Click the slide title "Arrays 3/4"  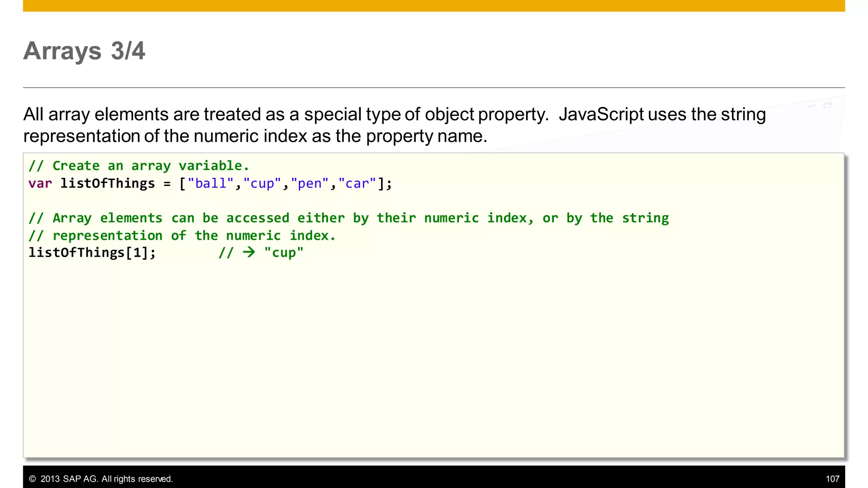[84, 51]
